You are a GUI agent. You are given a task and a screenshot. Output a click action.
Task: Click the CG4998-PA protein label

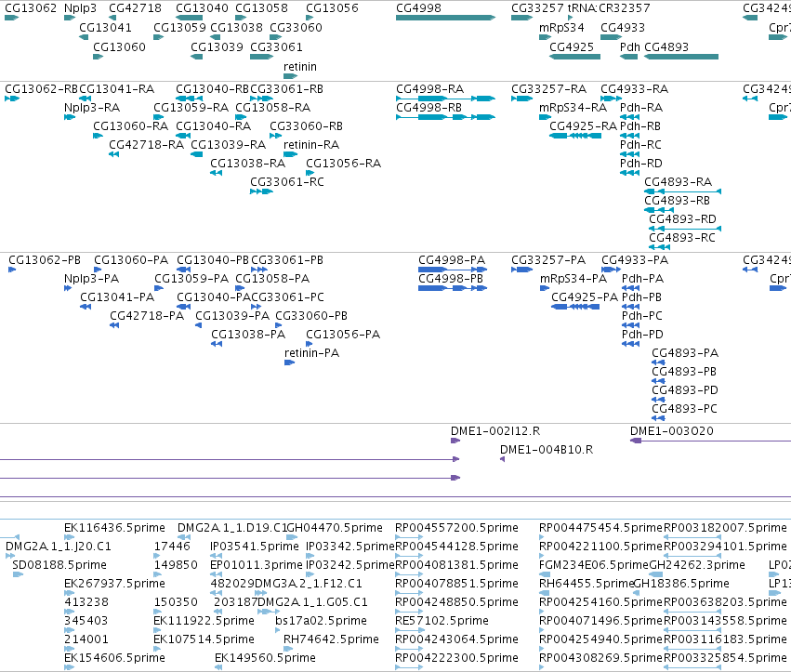(452, 260)
